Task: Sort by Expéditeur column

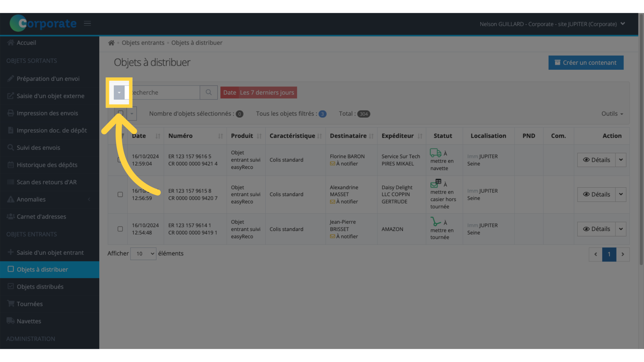Action: point(401,136)
